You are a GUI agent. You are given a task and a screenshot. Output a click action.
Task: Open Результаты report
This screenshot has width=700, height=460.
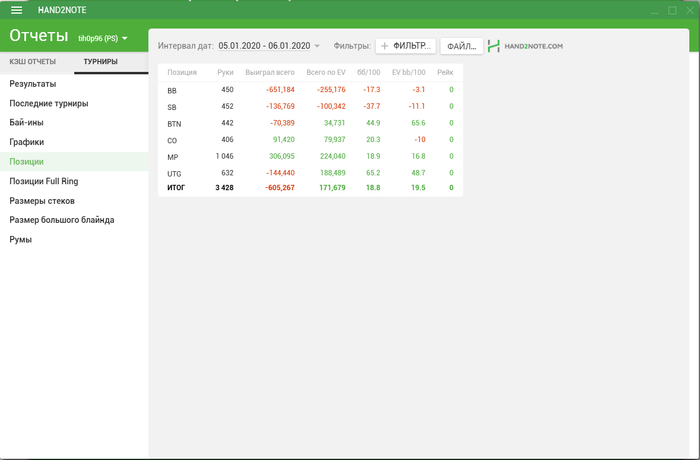tap(33, 84)
